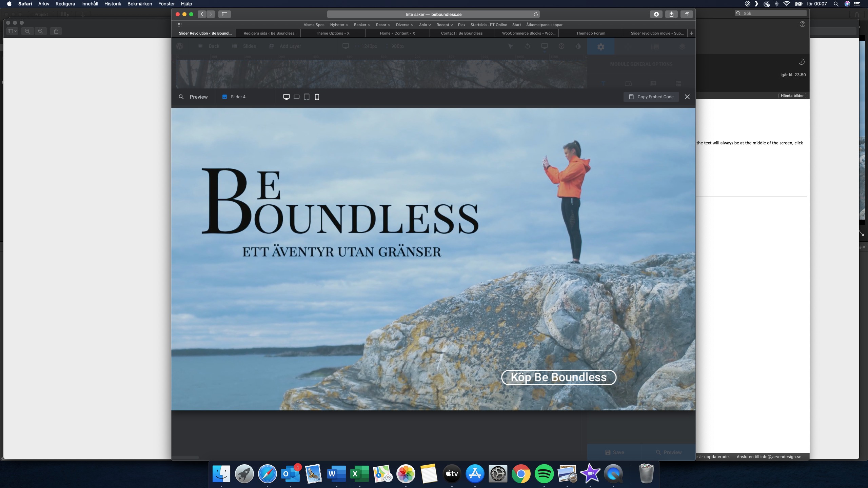Switch to the Themeco Forum tab

pyautogui.click(x=591, y=33)
